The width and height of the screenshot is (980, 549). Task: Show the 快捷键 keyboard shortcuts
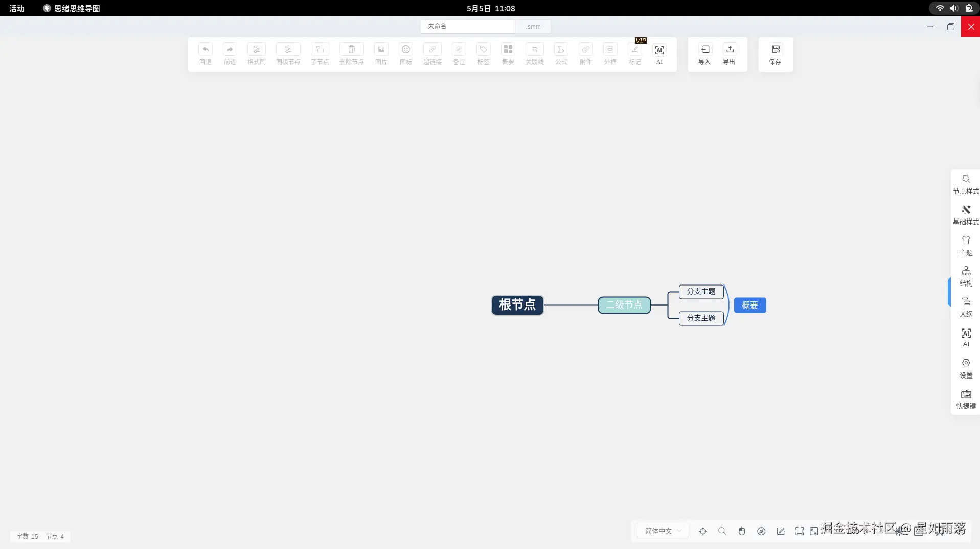click(966, 399)
